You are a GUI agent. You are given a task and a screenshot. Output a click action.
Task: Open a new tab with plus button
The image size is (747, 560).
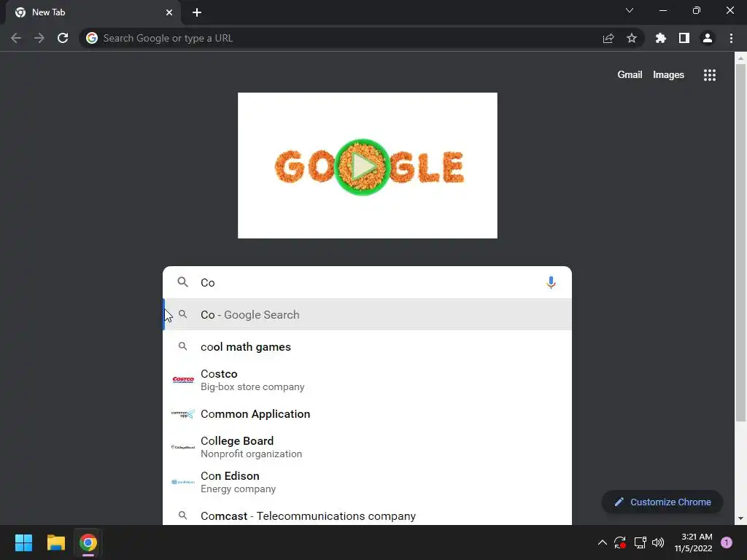click(197, 12)
